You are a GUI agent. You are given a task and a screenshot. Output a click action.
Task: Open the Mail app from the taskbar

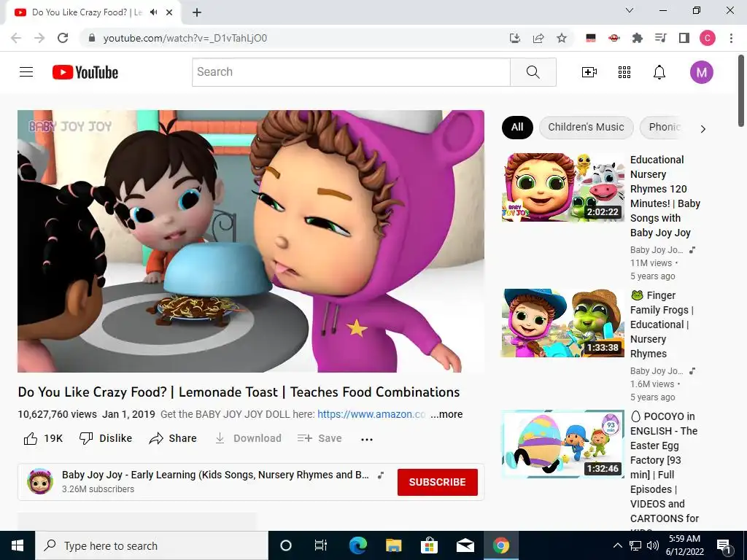[x=465, y=545]
